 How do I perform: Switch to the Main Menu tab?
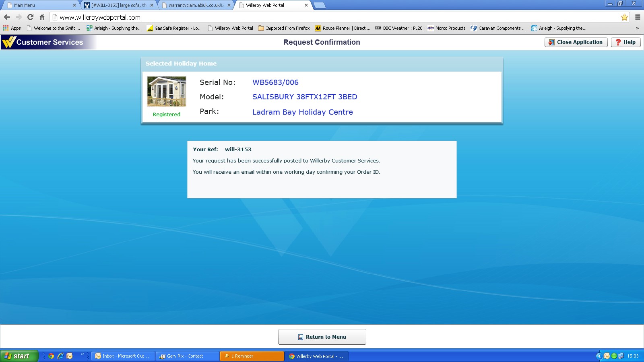point(40,5)
